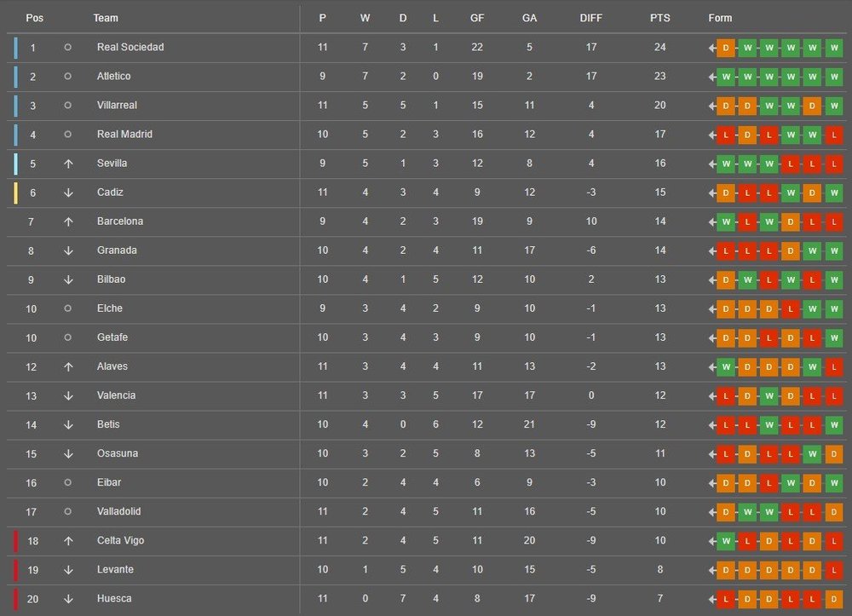This screenshot has width=852, height=616.
Task: Click the red L badge in Elche's form
Action: click(791, 308)
